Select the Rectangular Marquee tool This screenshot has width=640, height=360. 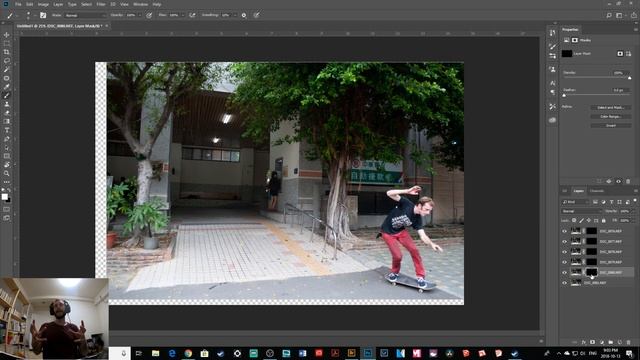click(x=7, y=43)
